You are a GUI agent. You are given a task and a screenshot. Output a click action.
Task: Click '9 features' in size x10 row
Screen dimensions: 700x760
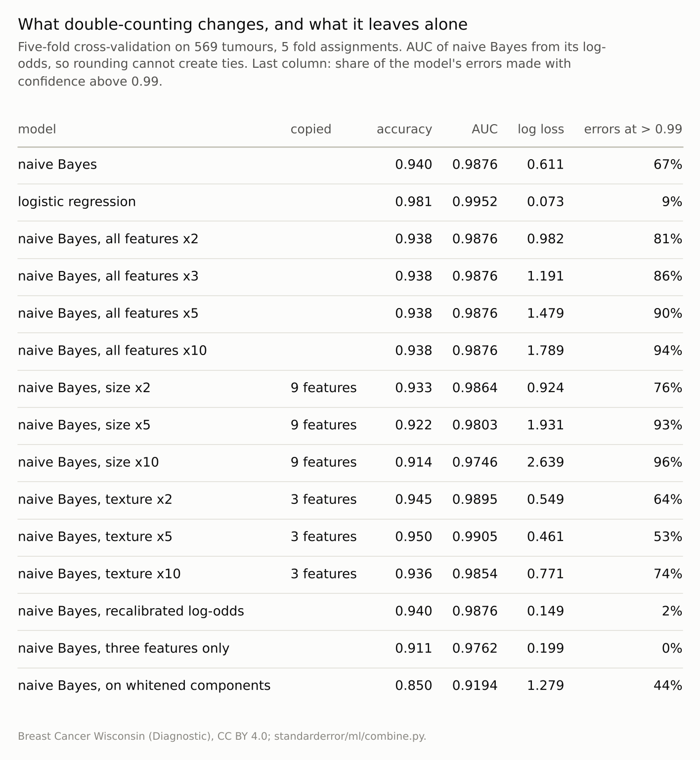pos(323,462)
